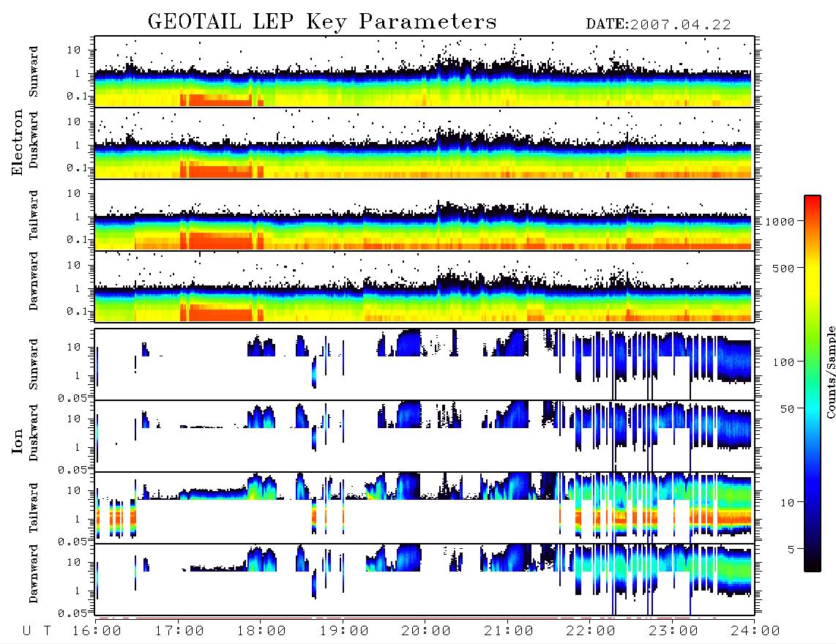
Task: Click the "500" color bar tick label
Action: pyautogui.click(x=784, y=268)
